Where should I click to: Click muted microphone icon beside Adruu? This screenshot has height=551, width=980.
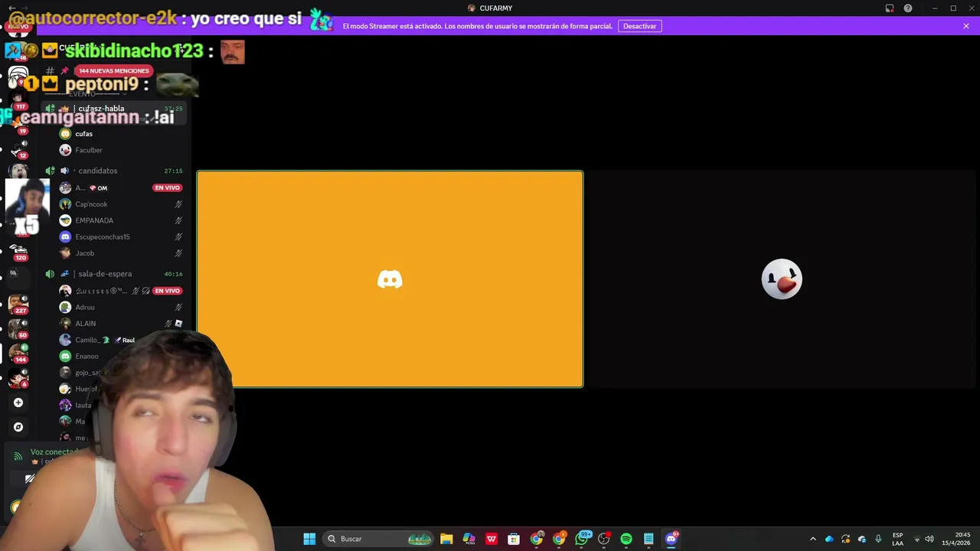[x=178, y=308]
